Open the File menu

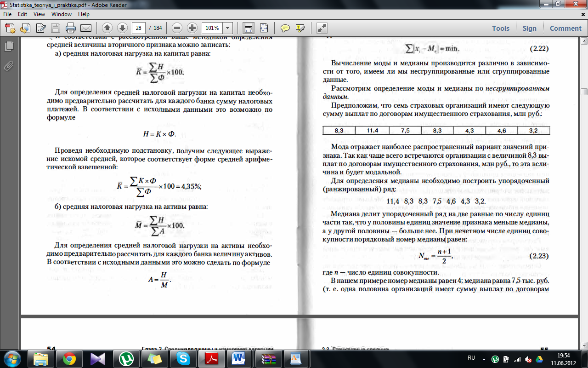coord(8,14)
